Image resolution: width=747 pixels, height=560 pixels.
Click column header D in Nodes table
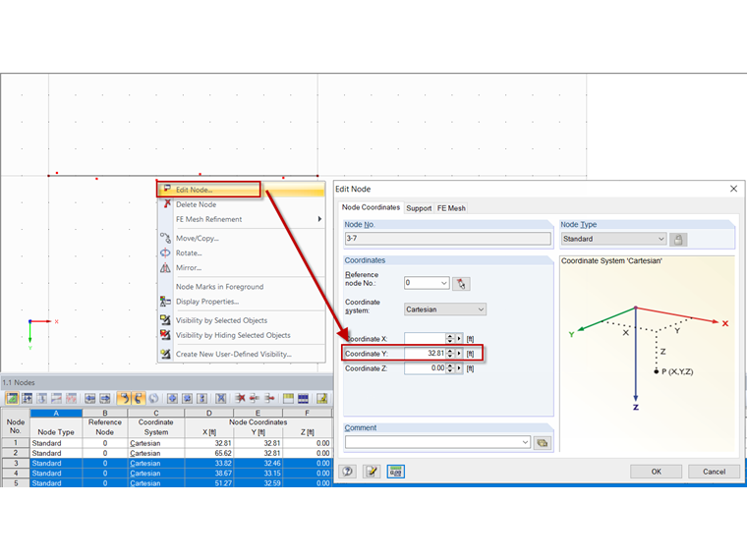208,413
